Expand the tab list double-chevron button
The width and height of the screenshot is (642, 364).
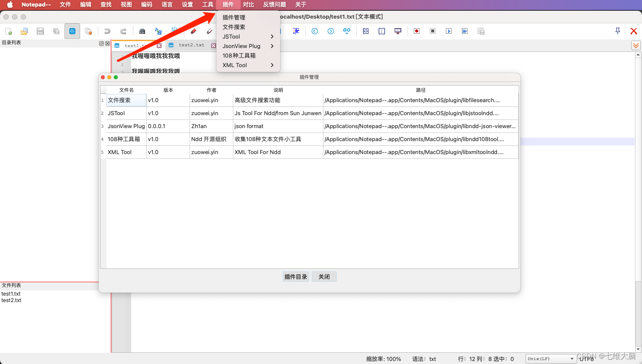[636, 45]
